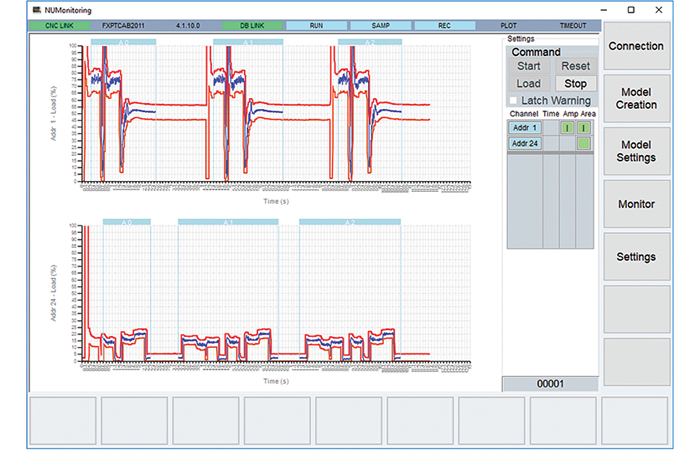The image size is (700, 450).
Task: Switch to Model Settings page
Action: pos(635,151)
